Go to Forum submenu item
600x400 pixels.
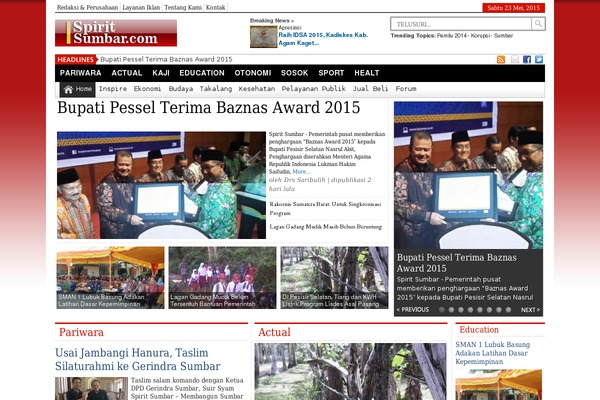tap(406, 89)
